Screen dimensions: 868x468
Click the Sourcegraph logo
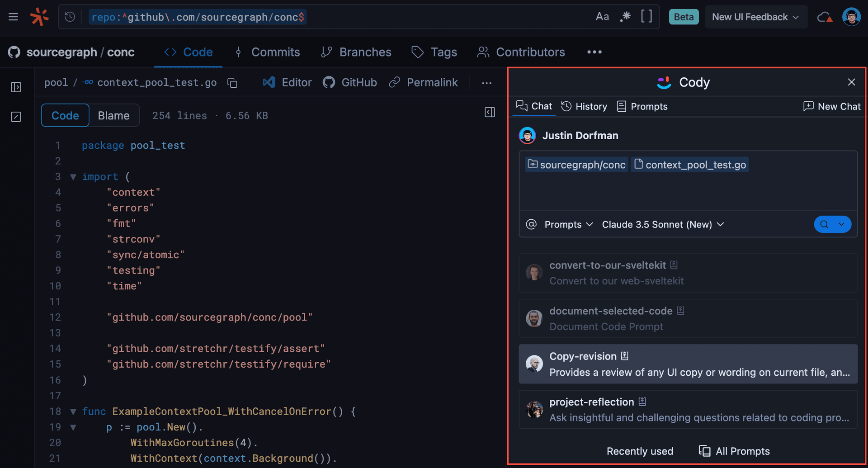point(39,17)
